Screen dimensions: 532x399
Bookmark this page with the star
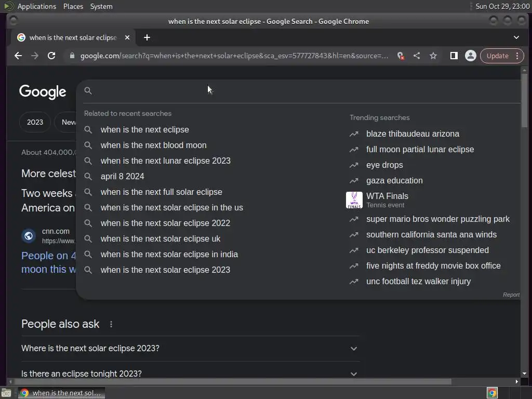433,56
